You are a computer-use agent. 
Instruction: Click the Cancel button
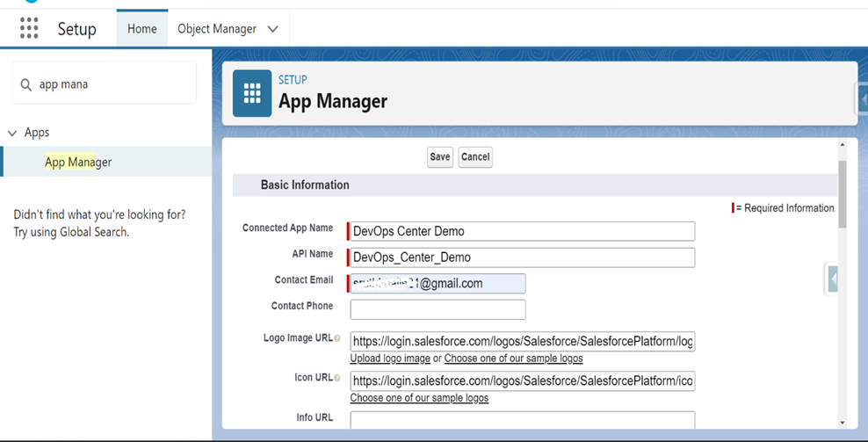[475, 156]
